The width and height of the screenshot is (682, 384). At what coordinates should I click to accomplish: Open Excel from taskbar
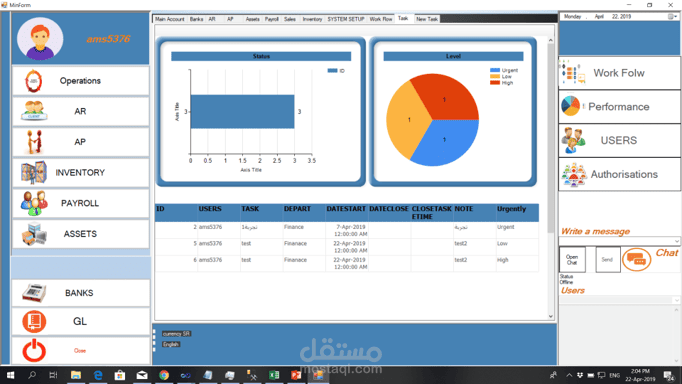pos(274,375)
